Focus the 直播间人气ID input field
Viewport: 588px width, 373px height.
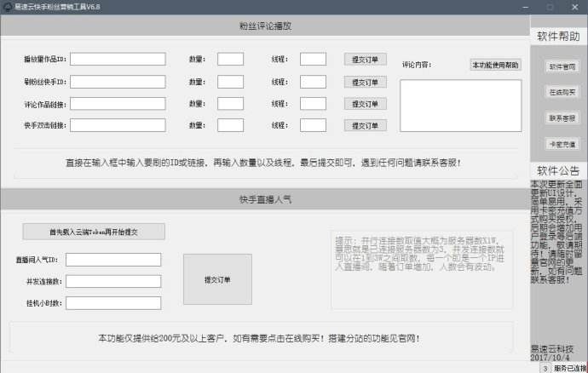coord(113,260)
